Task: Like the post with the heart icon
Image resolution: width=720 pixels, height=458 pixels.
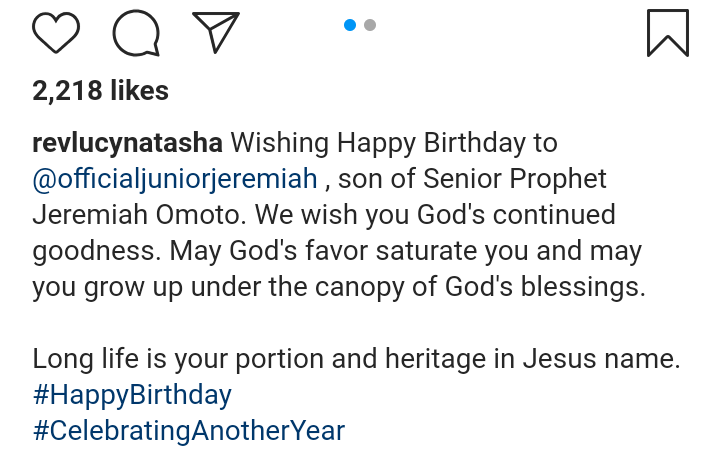Action: tap(56, 33)
